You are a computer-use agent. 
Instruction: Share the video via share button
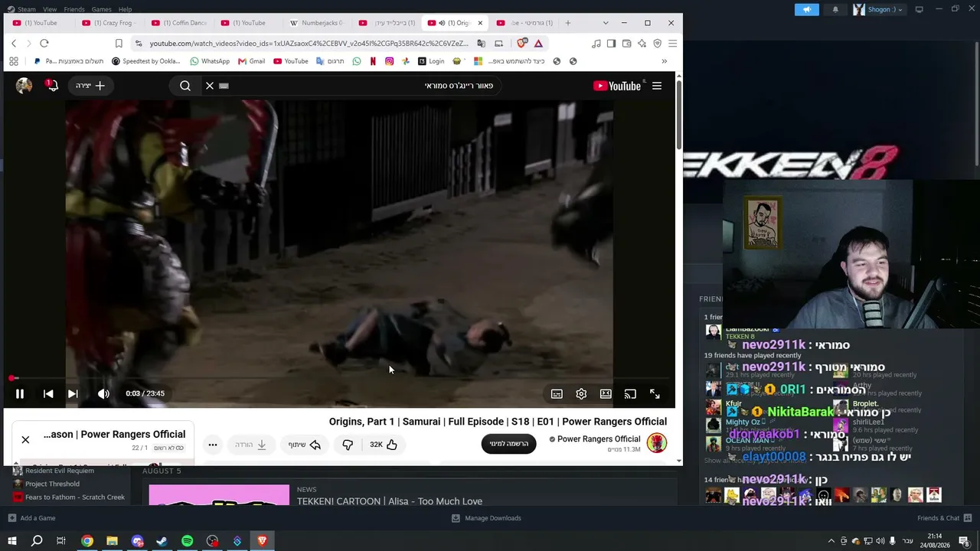304,445
